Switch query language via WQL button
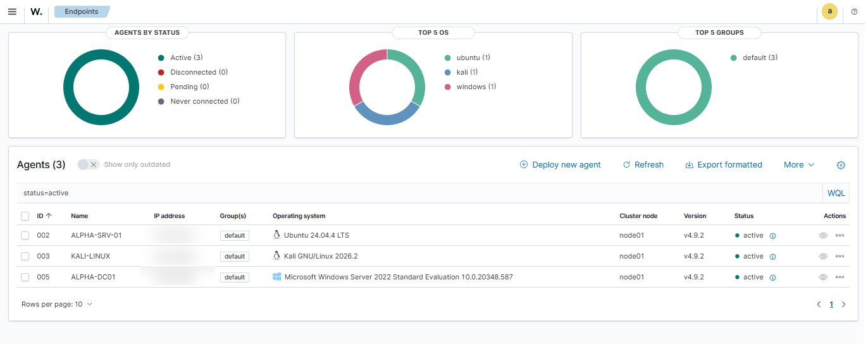Screen dimensions: 868x354 836,193
